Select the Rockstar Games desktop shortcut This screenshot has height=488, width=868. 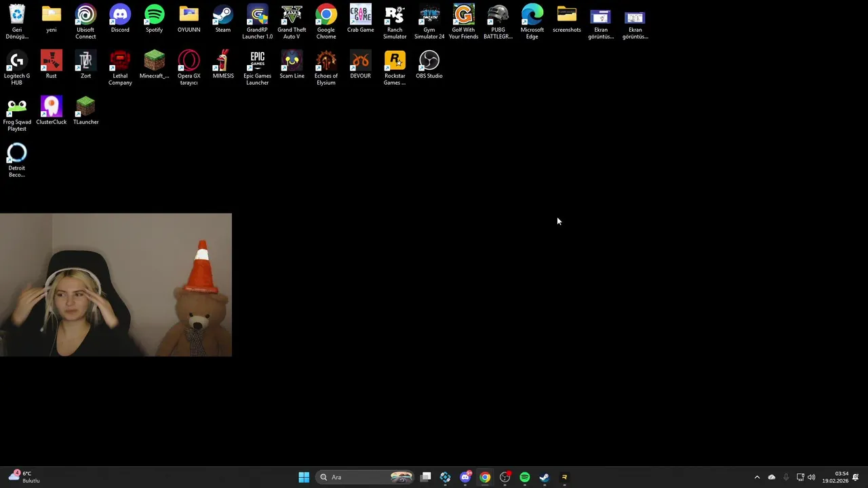(395, 68)
